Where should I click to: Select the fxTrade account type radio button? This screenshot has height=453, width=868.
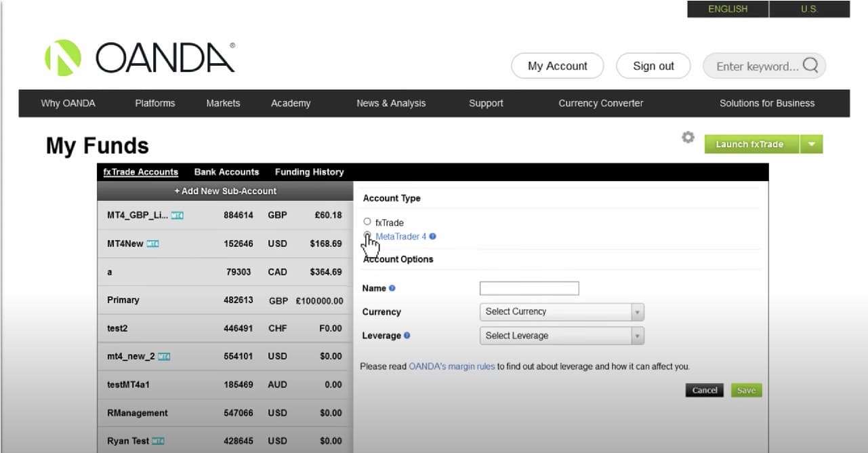point(367,222)
